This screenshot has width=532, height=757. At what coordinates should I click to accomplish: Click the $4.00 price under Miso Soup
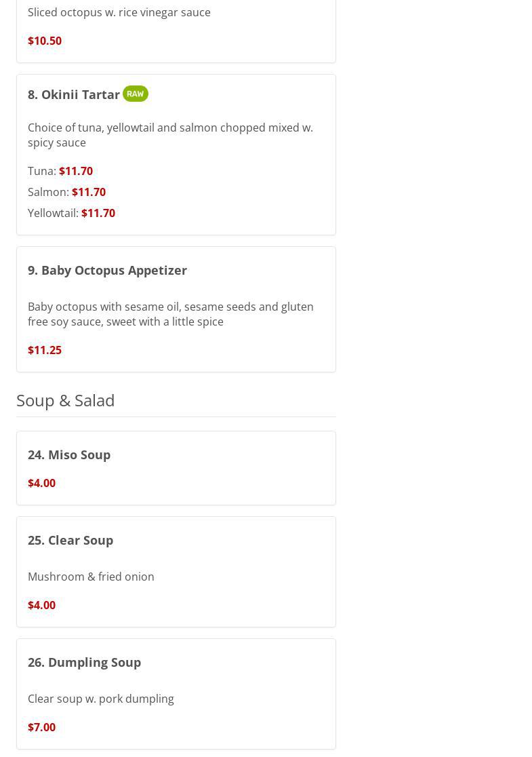pyautogui.click(x=41, y=483)
